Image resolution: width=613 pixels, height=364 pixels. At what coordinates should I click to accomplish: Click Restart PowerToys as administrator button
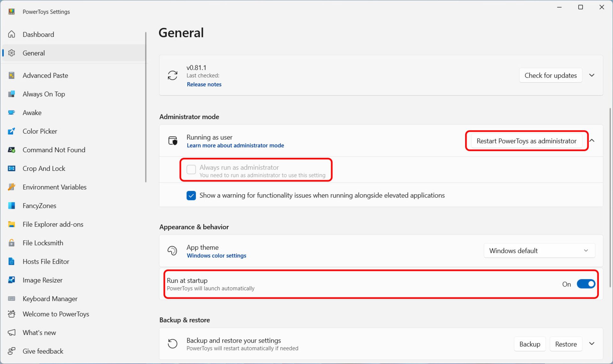tap(526, 140)
